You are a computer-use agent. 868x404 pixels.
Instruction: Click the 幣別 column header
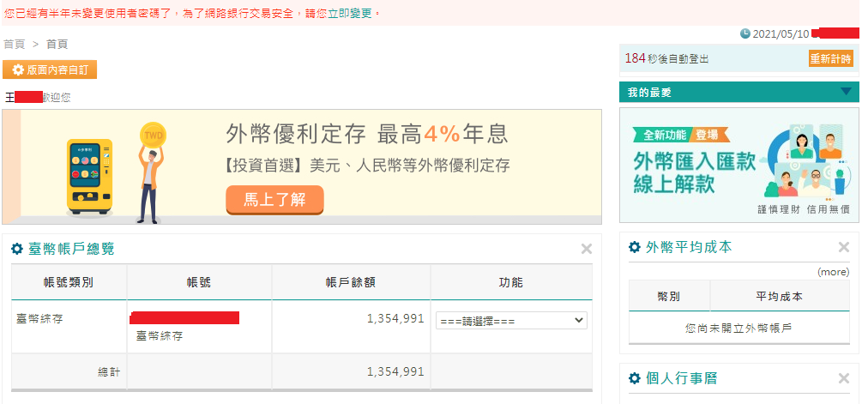(x=669, y=296)
